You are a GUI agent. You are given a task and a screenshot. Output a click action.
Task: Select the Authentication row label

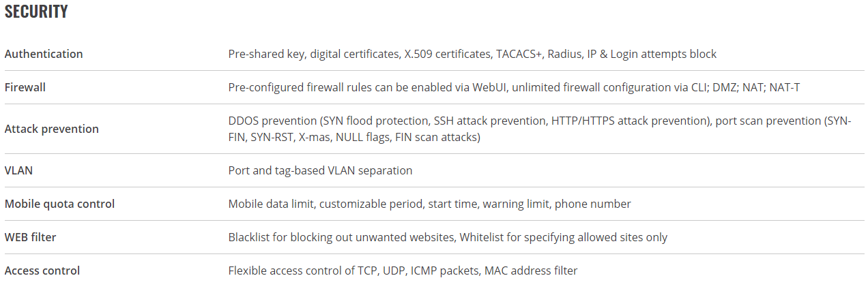44,54
